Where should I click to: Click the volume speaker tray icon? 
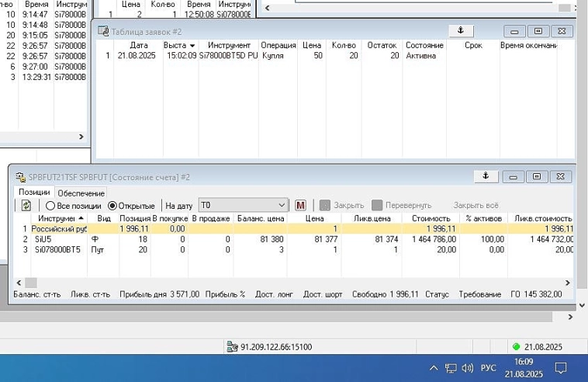pyautogui.click(x=467, y=367)
